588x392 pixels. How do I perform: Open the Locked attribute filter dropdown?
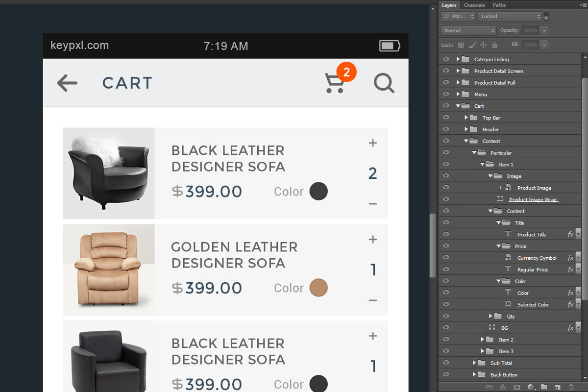click(510, 16)
